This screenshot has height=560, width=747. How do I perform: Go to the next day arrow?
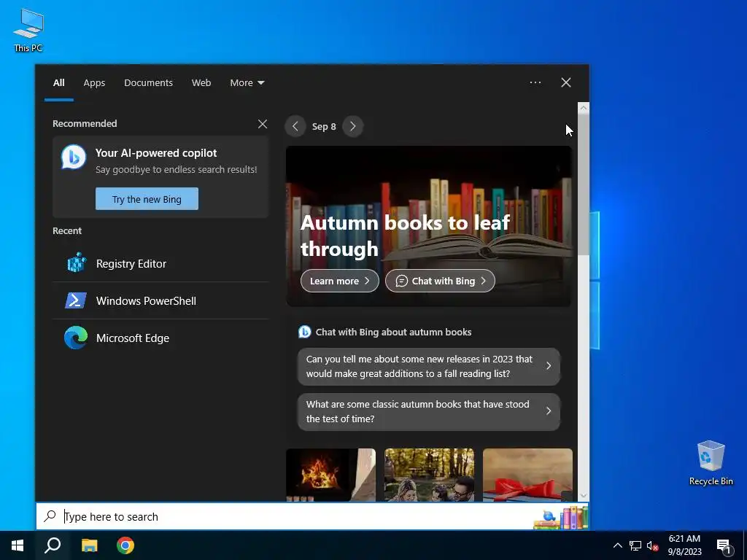pyautogui.click(x=352, y=126)
